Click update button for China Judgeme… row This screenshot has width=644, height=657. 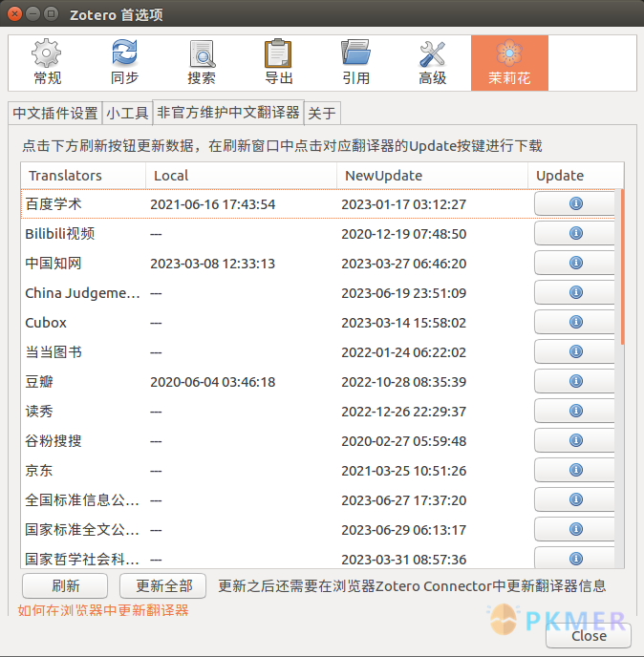[x=575, y=292]
